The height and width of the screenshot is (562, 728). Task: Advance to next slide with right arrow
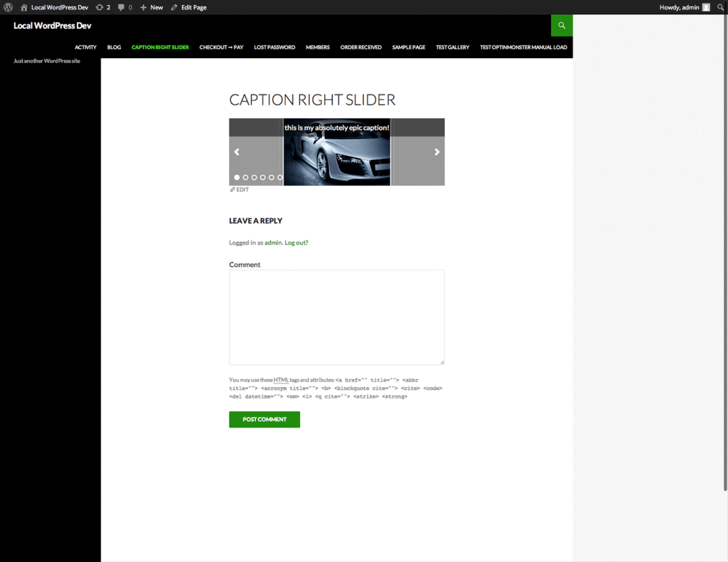click(x=437, y=152)
